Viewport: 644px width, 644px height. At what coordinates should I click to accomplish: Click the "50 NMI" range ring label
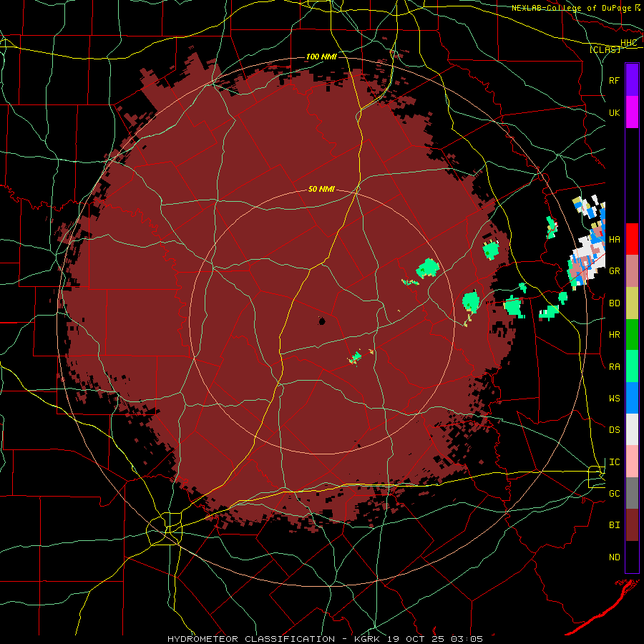(x=321, y=189)
